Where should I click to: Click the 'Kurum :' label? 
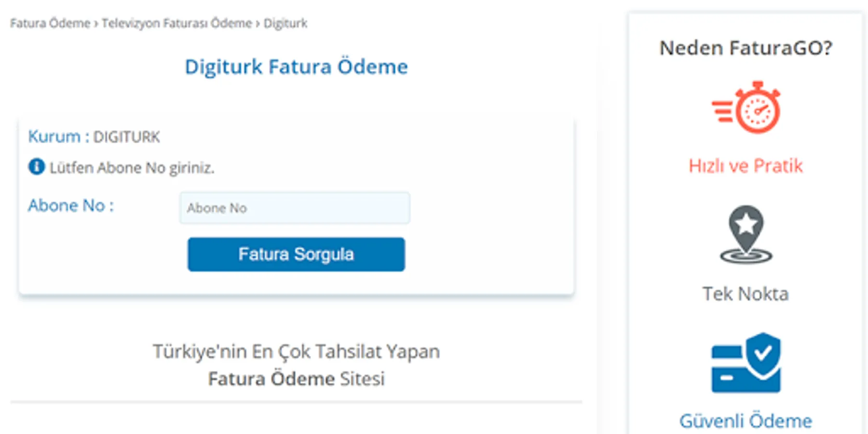58,137
